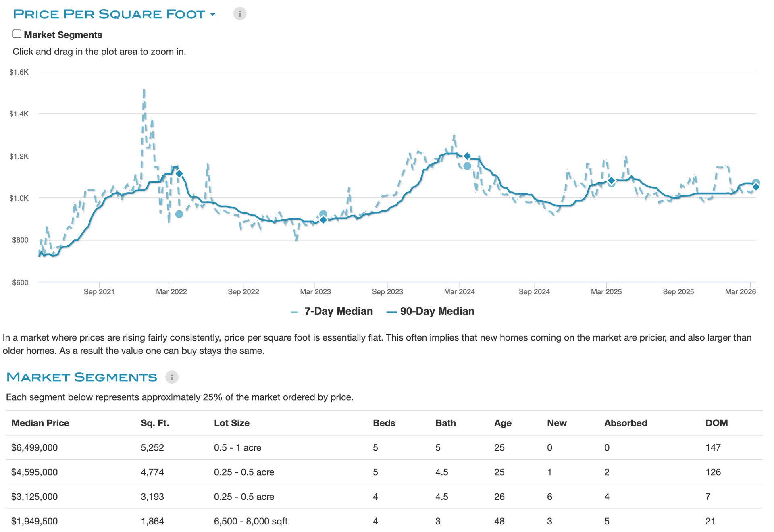774x532 pixels.
Task: Toggle 7-Day Median legend series
Action: [x=338, y=311]
